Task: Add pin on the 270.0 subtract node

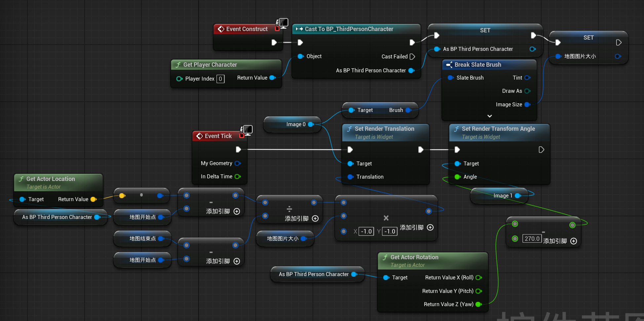Action: (x=574, y=241)
